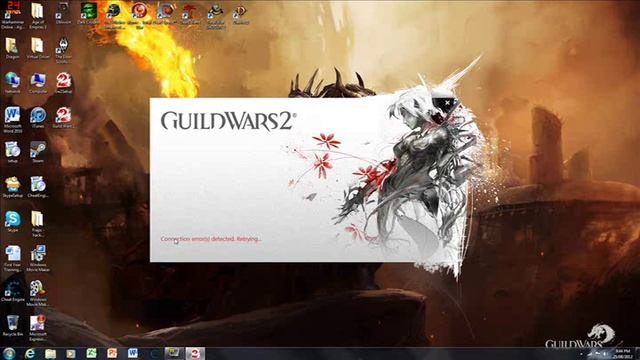This screenshot has width=640, height=360.
Task: Open Word from the taskbar
Action: 133,353
